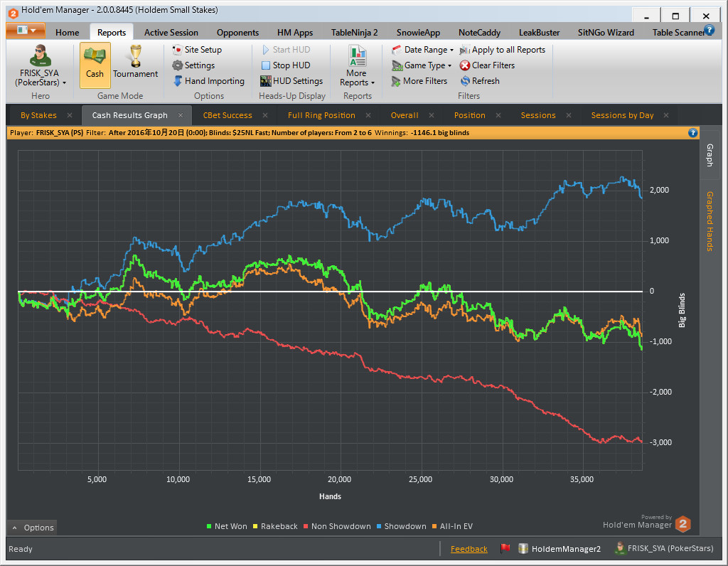Click FRISK_SYA (PokerStars) in the status bar
The width and height of the screenshot is (728, 566).
[664, 548]
